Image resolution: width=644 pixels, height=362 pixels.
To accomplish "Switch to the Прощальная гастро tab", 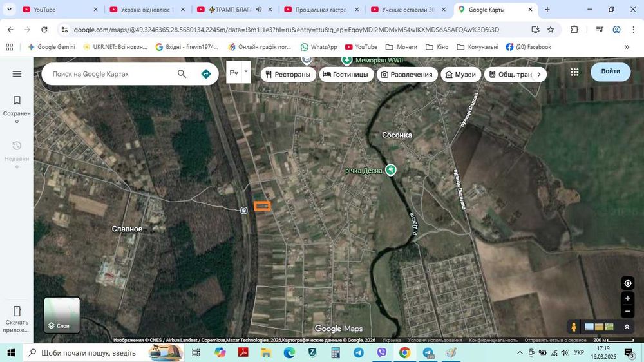I will coord(321,10).
